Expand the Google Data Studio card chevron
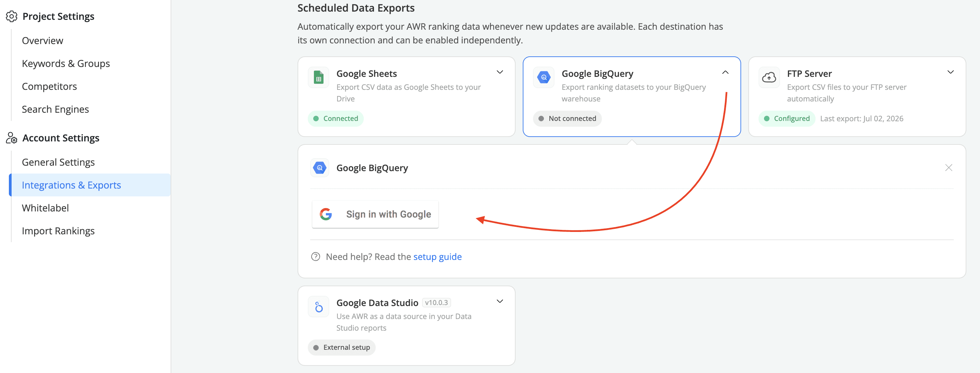The image size is (980, 373). click(500, 301)
